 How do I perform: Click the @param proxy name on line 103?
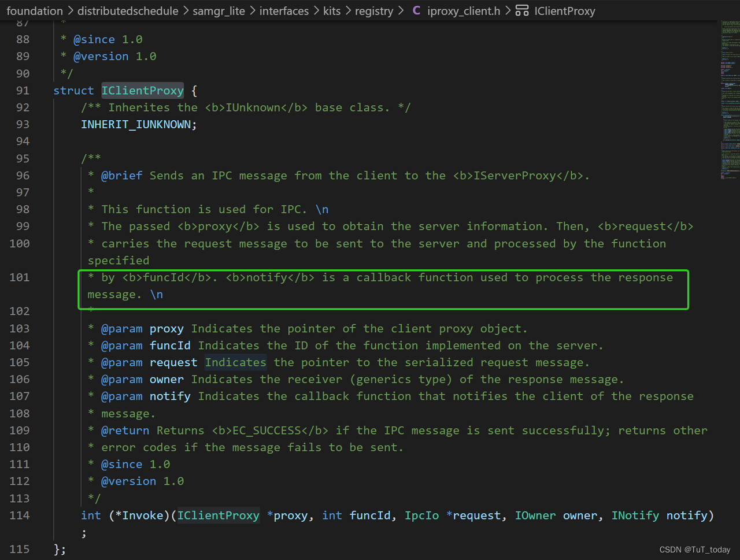166,328
